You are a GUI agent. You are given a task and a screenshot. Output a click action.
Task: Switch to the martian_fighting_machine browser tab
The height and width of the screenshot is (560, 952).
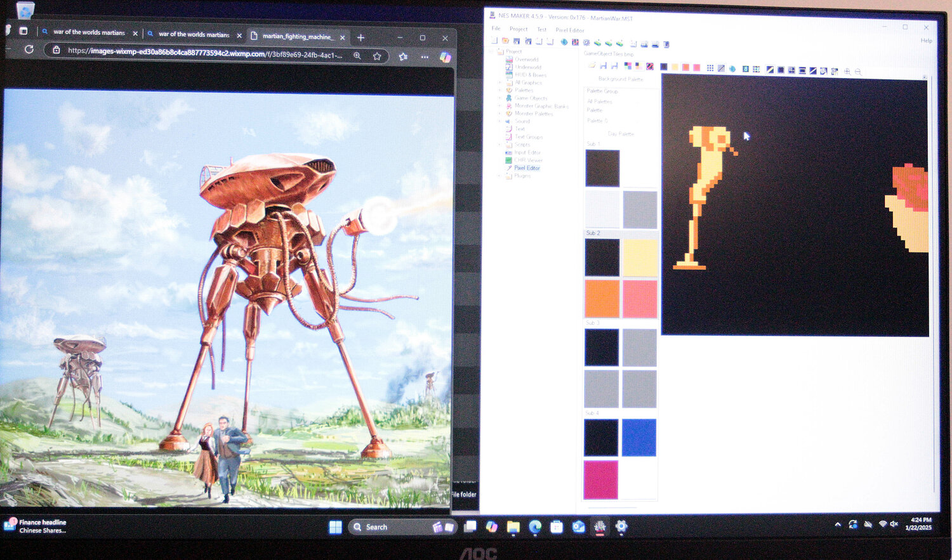coord(297,37)
